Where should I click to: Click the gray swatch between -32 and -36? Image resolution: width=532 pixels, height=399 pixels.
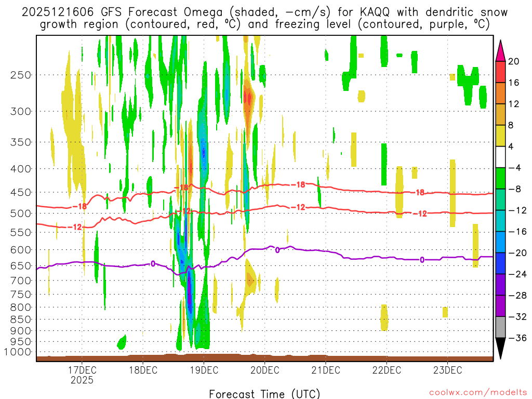500,327
